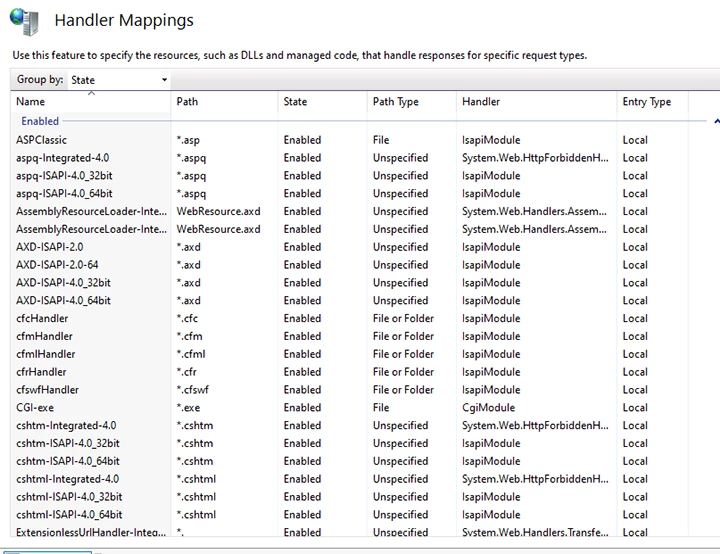
Task: Select the cfmlHandler row
Action: point(45,354)
